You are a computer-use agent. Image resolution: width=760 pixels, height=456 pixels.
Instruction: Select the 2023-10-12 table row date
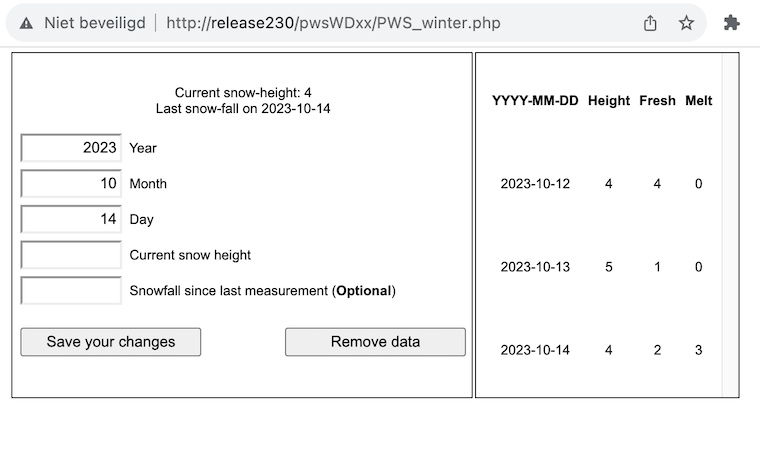pos(535,184)
